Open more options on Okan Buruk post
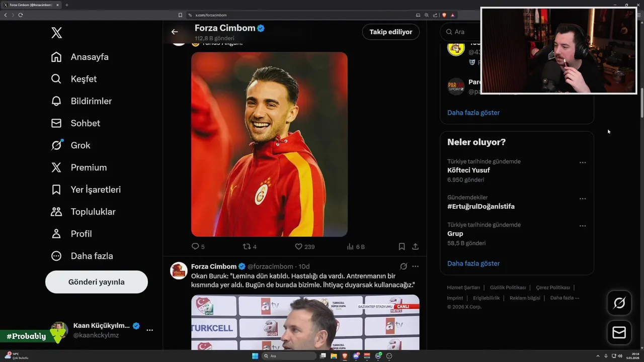This screenshot has width=644, height=362. point(415,266)
